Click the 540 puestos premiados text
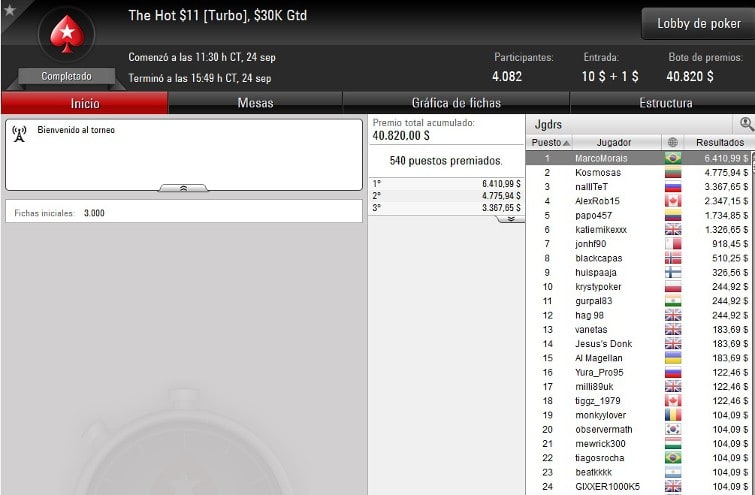This screenshot has width=755, height=495. 446,161
